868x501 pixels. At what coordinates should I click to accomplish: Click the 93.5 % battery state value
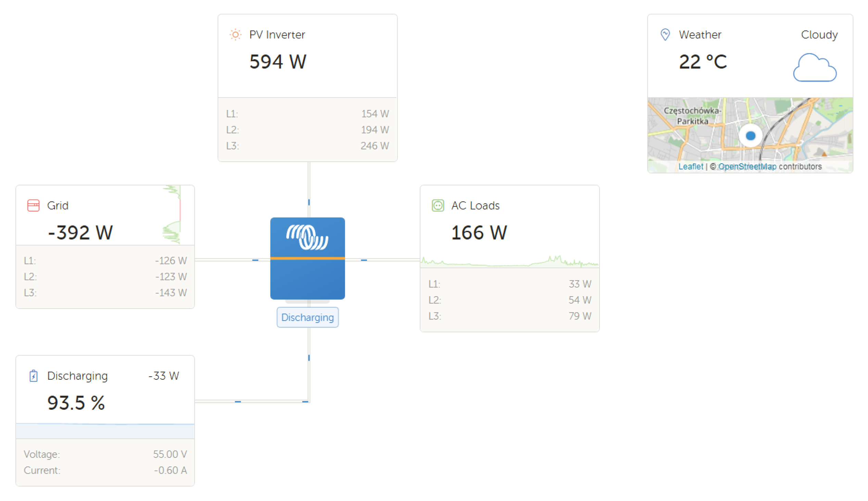(x=76, y=403)
